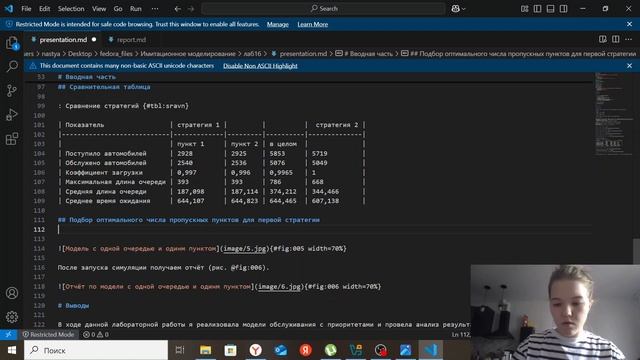Open remote window indicator in status bar
This screenshot has width=640, height=360.
pyautogui.click(x=9, y=334)
